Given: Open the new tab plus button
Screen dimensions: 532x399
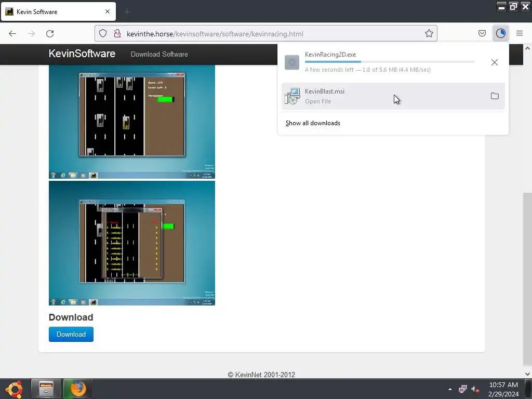Looking at the screenshot, I should pyautogui.click(x=127, y=12).
